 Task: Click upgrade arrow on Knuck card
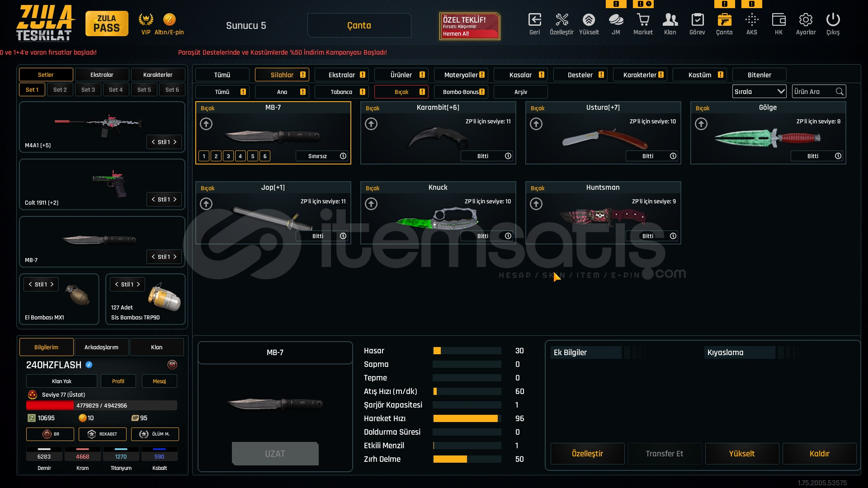(x=371, y=204)
